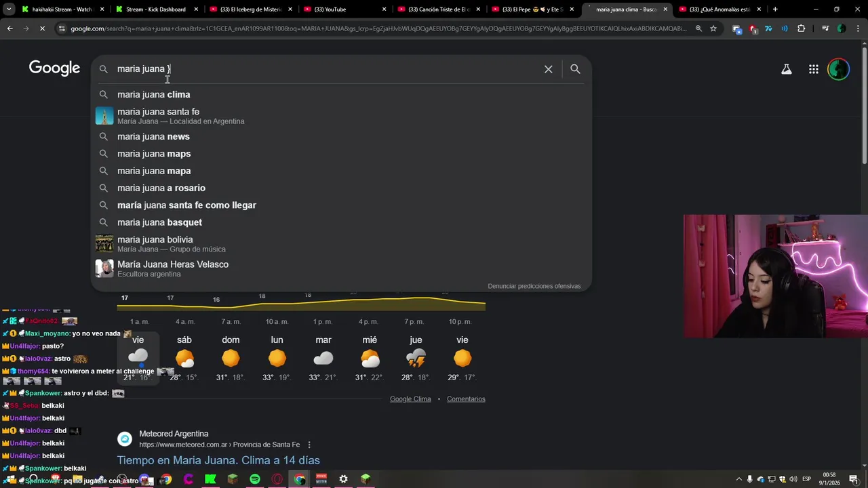Click the blue 7TV extension icon
Image resolution: width=868 pixels, height=488 pixels.
point(768,28)
